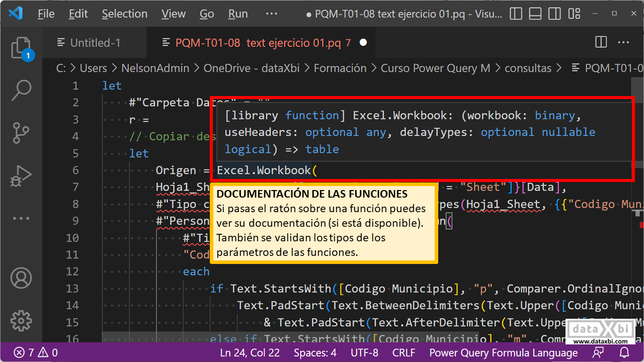Open the Manage gear icon
Screen dimensions: 644x362
[21, 320]
